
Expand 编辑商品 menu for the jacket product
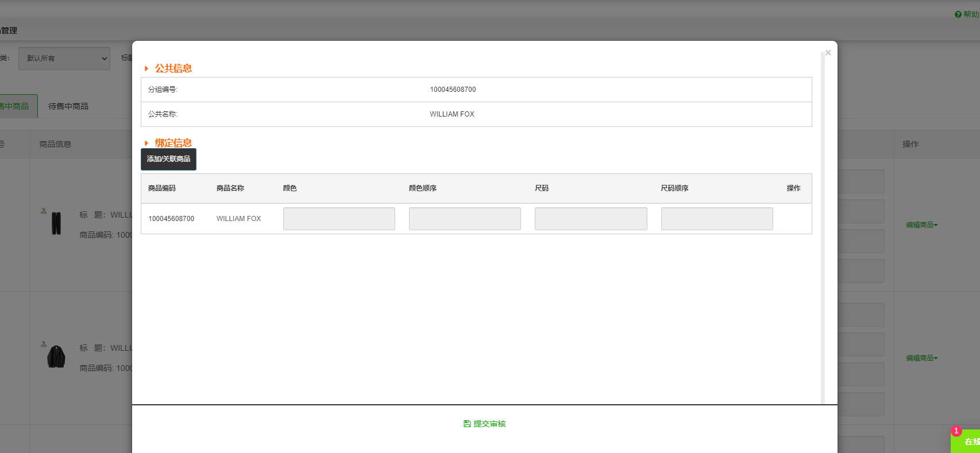tap(921, 358)
